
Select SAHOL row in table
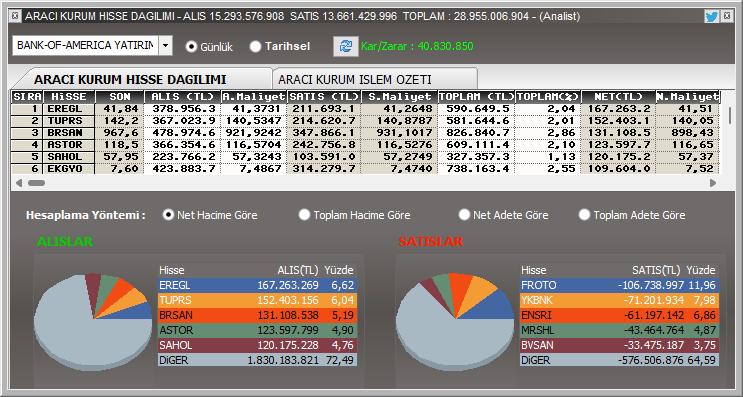click(365, 157)
